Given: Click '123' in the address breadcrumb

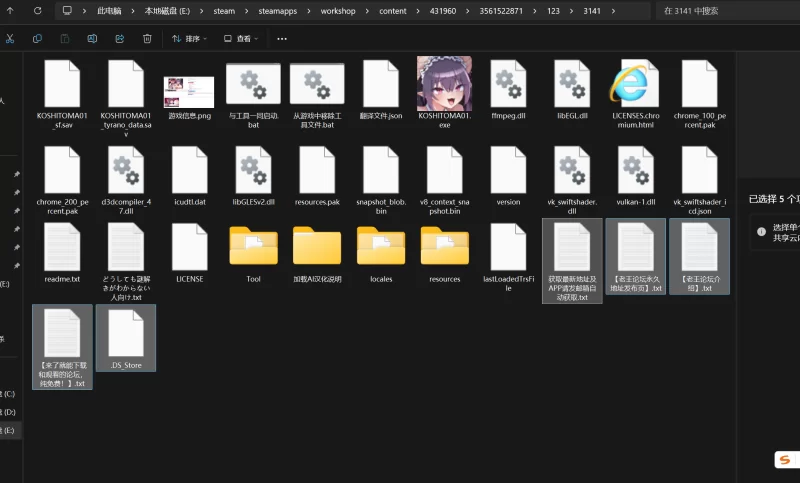Looking at the screenshot, I should coord(554,11).
